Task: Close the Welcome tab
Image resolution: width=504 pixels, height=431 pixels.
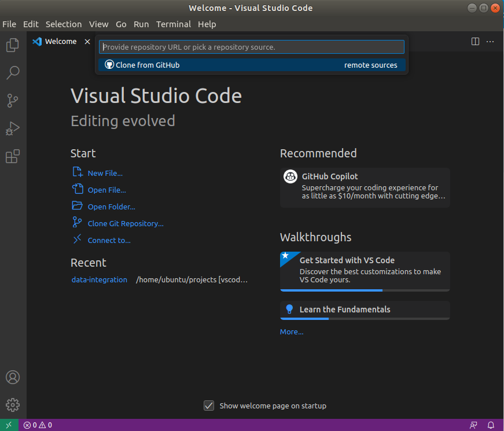Action: point(87,42)
